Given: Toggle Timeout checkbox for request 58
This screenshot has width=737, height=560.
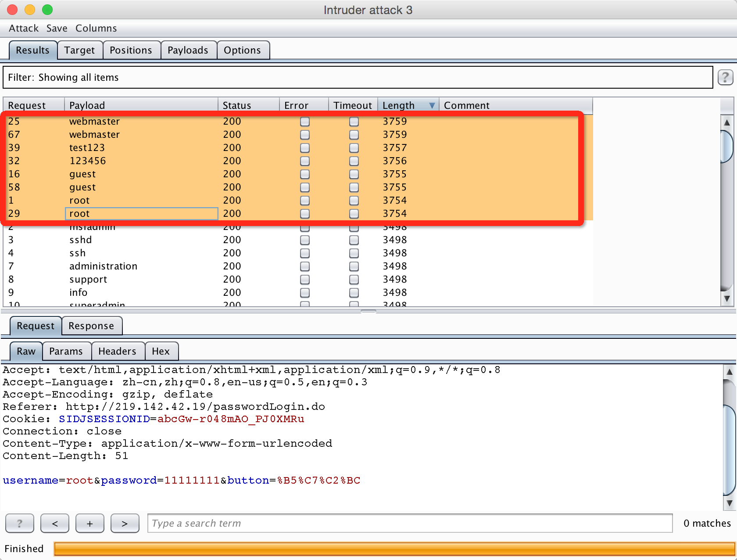Looking at the screenshot, I should 354,187.
